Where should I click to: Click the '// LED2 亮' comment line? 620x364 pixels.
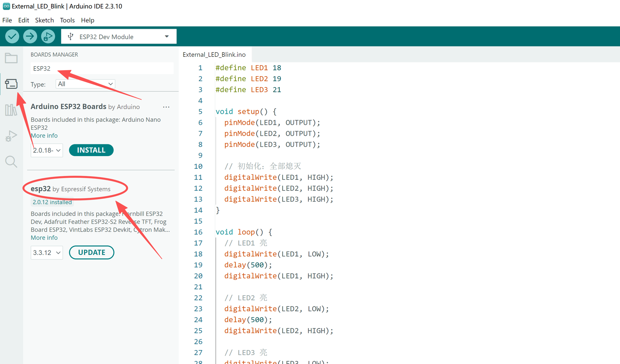click(x=246, y=298)
